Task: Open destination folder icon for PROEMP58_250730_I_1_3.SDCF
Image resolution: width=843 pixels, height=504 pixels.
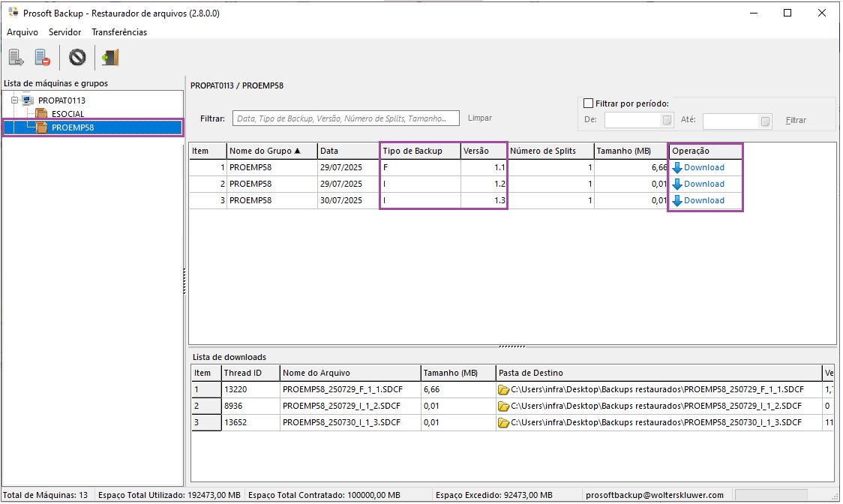Action: [x=503, y=423]
